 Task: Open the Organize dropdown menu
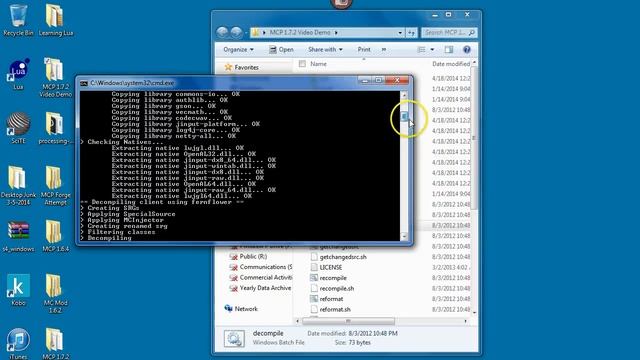pyautogui.click(x=238, y=49)
